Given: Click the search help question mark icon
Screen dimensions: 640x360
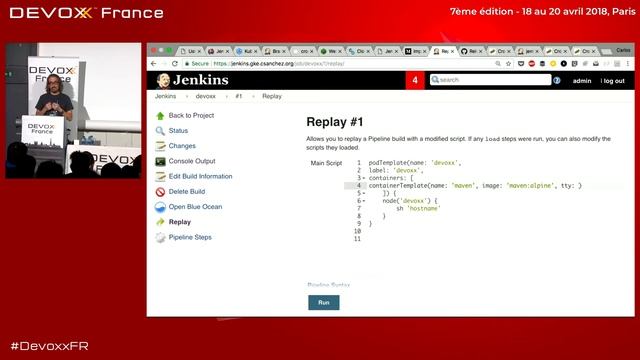Looking at the screenshot, I should (x=557, y=80).
